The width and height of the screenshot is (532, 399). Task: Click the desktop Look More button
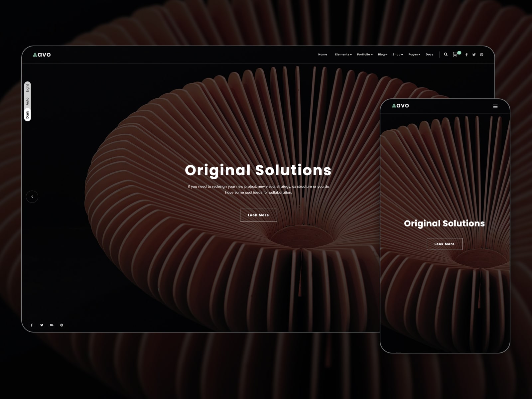258,215
